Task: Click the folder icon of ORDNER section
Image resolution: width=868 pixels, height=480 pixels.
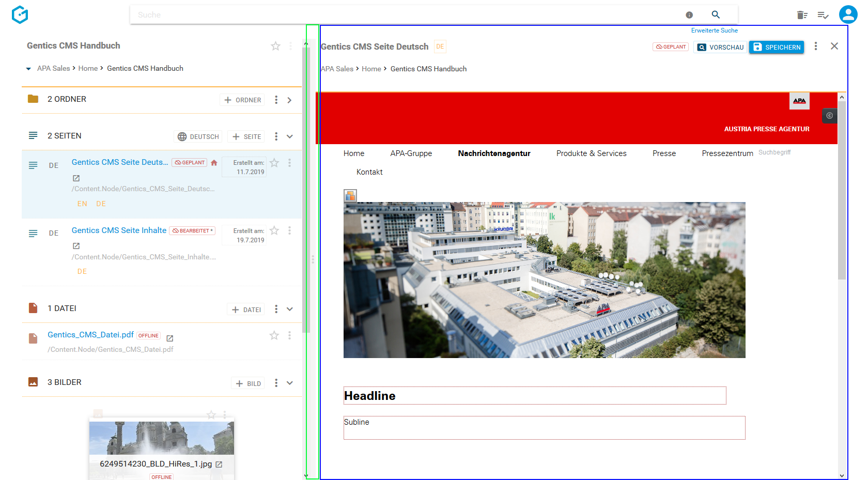Action: pos(33,99)
